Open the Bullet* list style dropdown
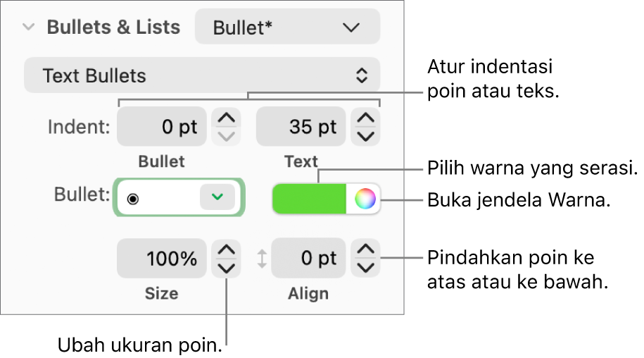 287,27
